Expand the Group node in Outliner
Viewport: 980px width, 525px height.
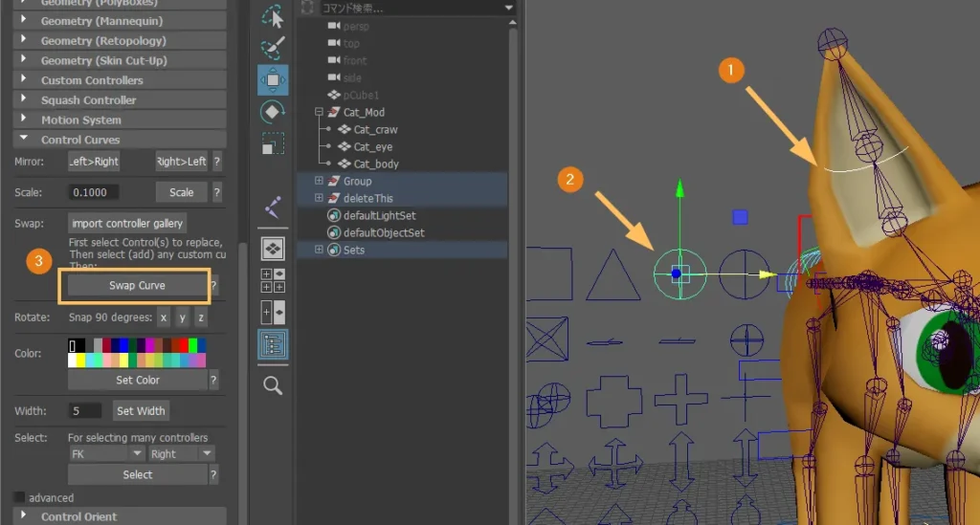pos(319,182)
